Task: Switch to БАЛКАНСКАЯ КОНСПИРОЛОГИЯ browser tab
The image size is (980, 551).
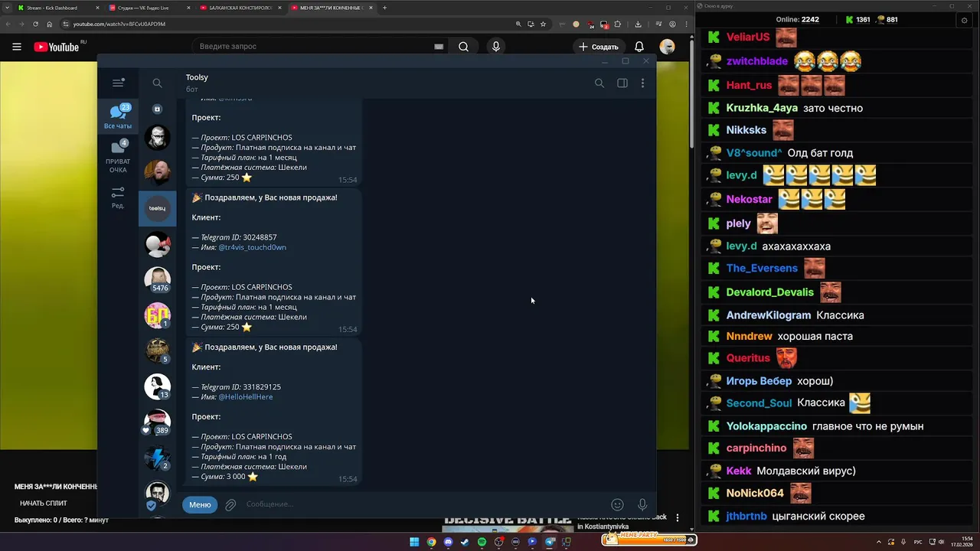Action: [x=240, y=8]
